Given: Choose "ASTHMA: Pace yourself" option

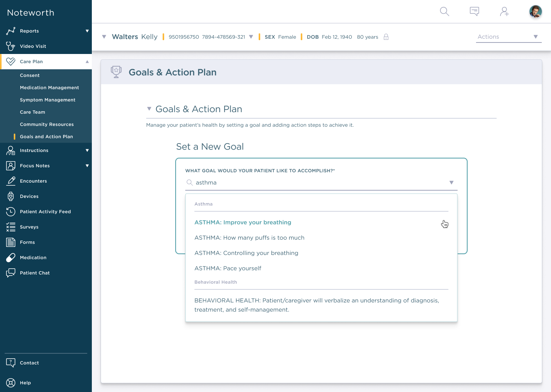Looking at the screenshot, I should [x=228, y=268].
